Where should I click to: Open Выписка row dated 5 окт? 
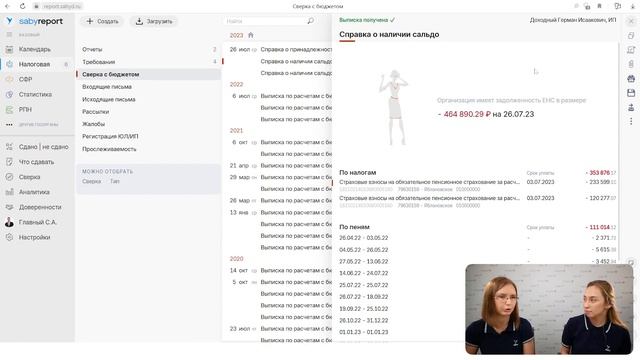(296, 282)
